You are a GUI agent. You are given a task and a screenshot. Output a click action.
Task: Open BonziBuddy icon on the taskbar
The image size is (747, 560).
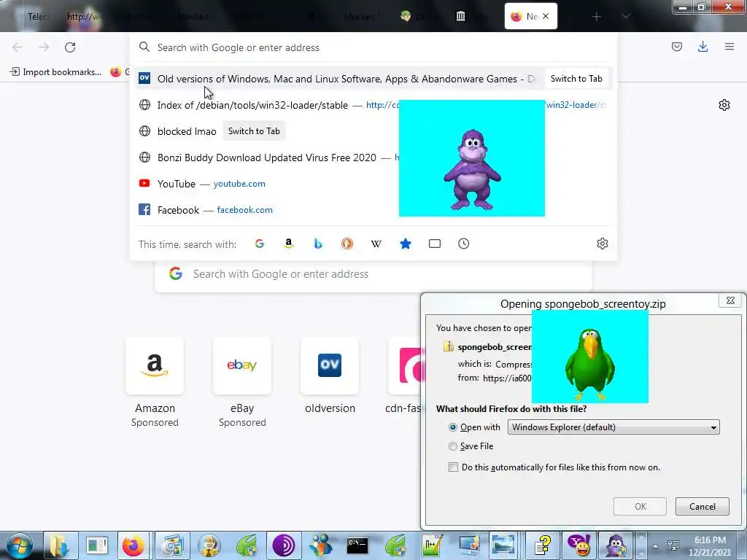(x=616, y=545)
